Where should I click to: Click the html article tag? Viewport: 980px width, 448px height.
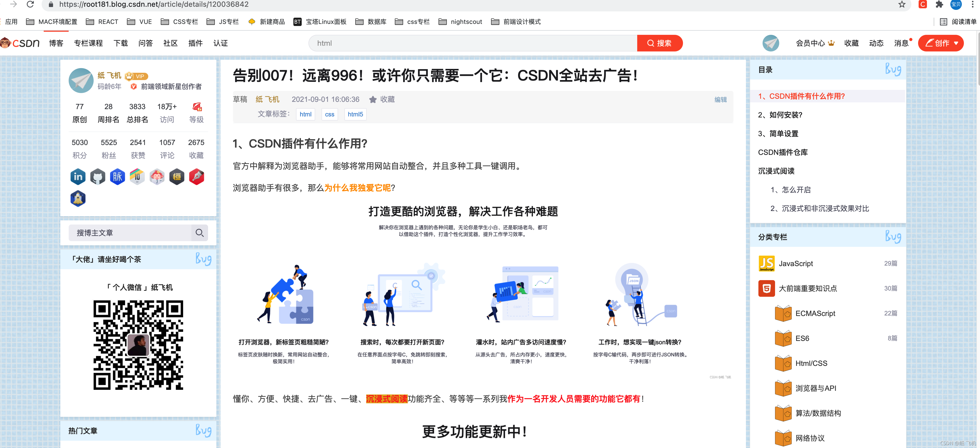[x=306, y=114]
